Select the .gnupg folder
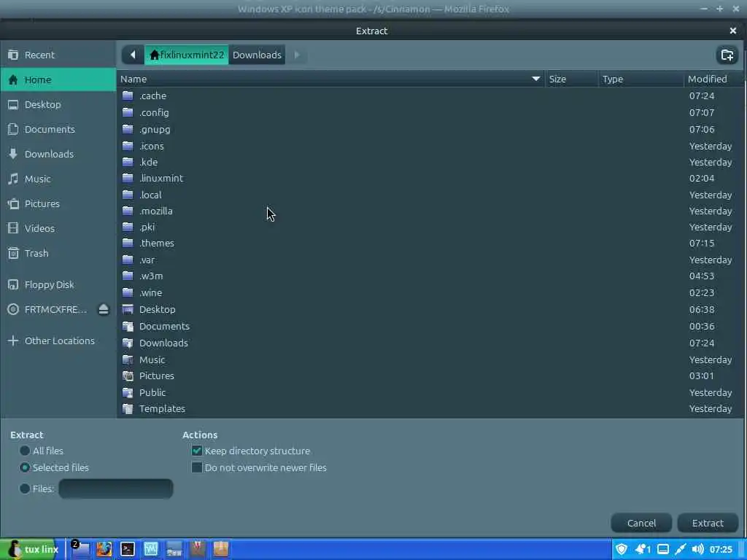Screen dimensions: 747x560 pyautogui.click(x=430, y=129)
